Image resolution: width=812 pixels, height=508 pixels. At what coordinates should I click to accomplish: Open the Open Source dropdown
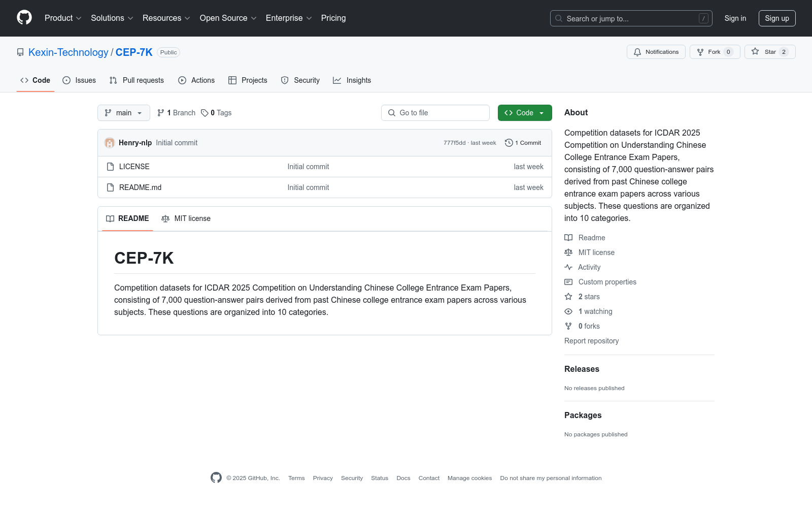click(x=228, y=18)
